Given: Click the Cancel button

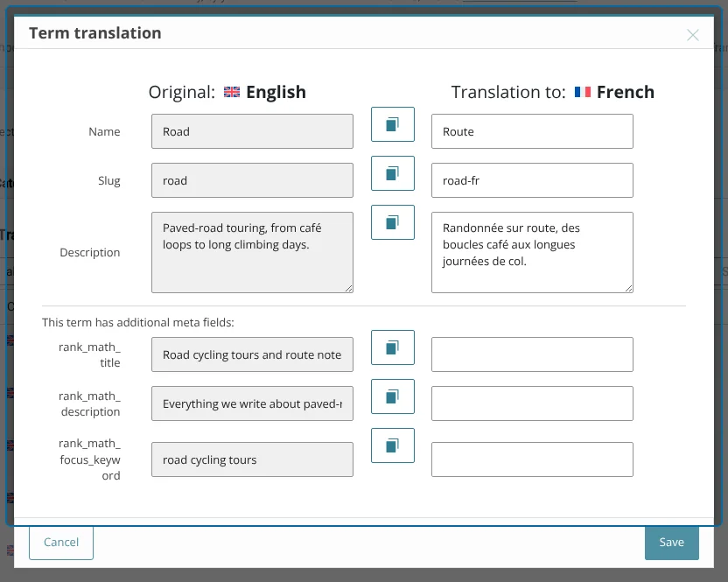Looking at the screenshot, I should tap(61, 542).
